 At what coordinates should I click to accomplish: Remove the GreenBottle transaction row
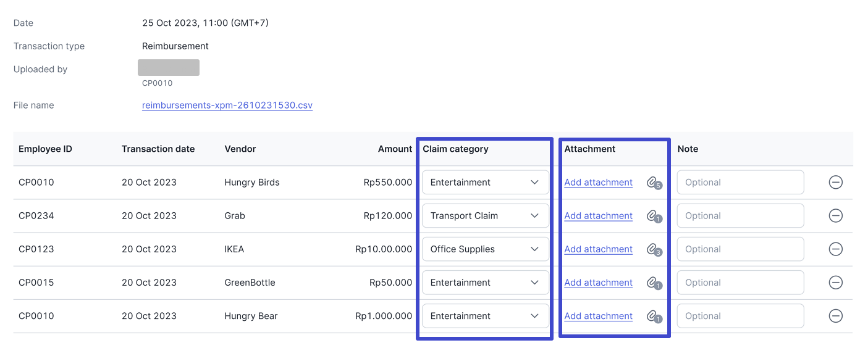click(835, 283)
